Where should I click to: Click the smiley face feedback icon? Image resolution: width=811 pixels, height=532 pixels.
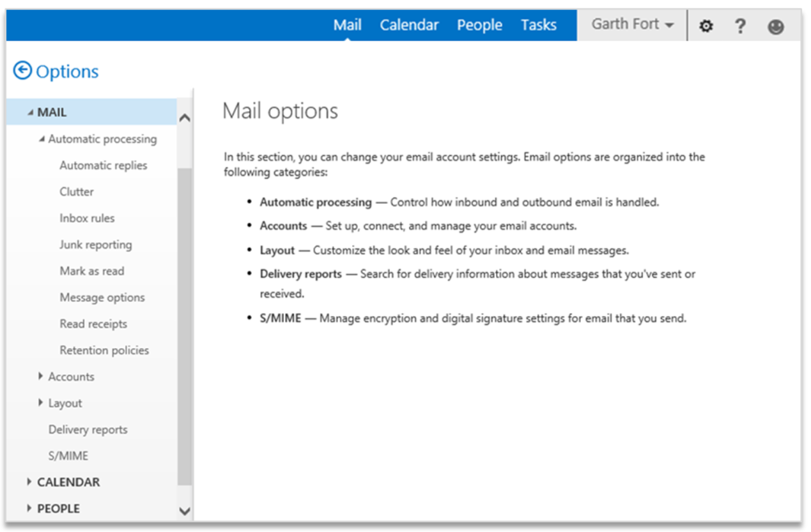tap(775, 26)
